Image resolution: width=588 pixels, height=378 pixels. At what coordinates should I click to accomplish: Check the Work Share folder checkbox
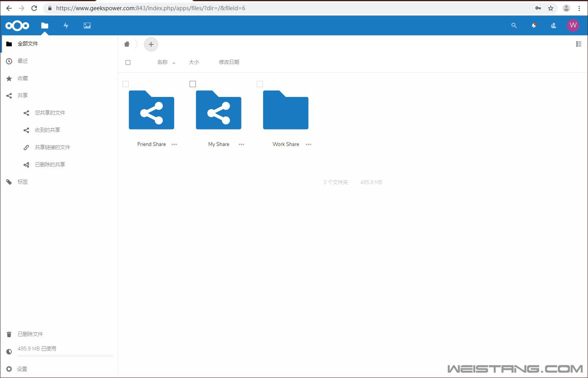[260, 84]
